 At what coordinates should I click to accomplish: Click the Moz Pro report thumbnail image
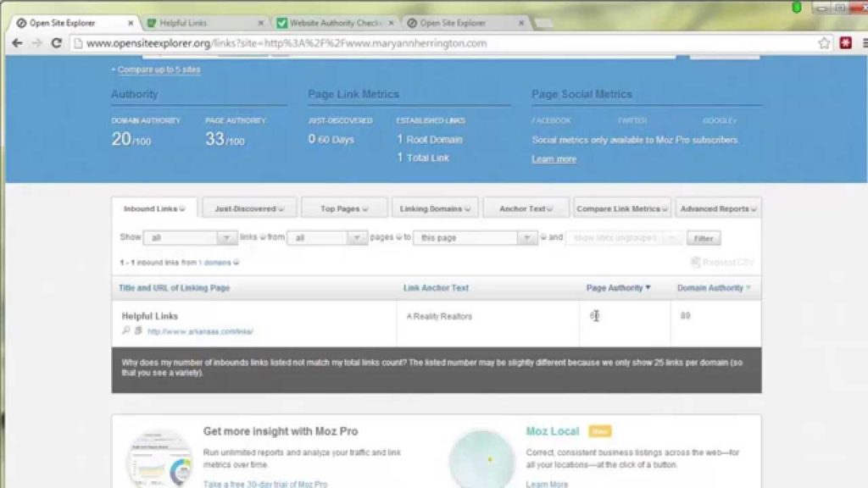pos(159,457)
